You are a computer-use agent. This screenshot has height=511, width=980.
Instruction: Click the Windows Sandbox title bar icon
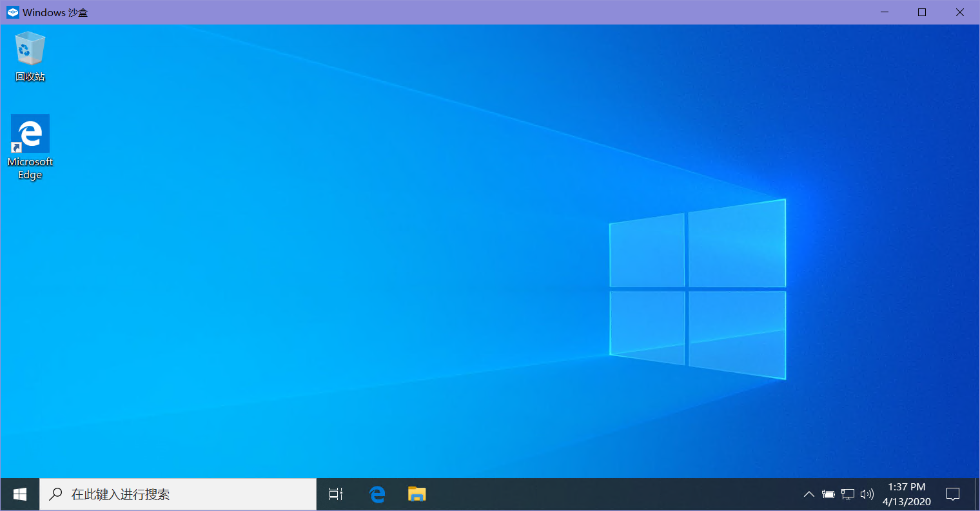coord(13,12)
